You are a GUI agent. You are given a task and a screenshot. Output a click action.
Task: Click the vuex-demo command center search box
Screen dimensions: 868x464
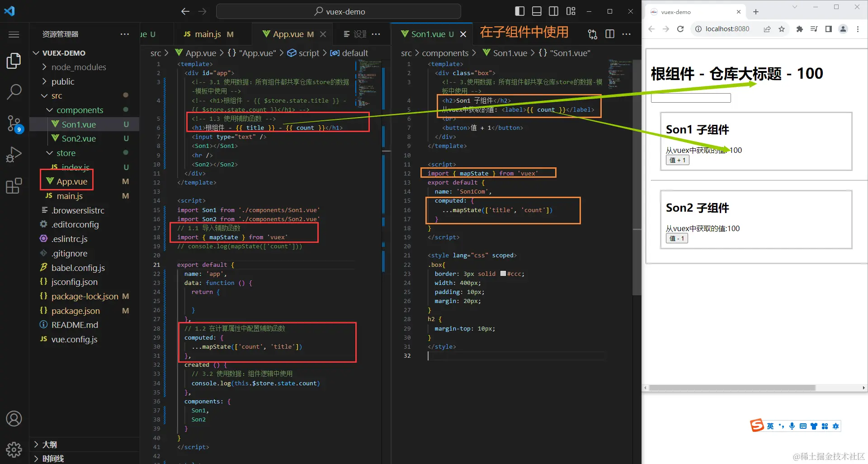(x=339, y=11)
